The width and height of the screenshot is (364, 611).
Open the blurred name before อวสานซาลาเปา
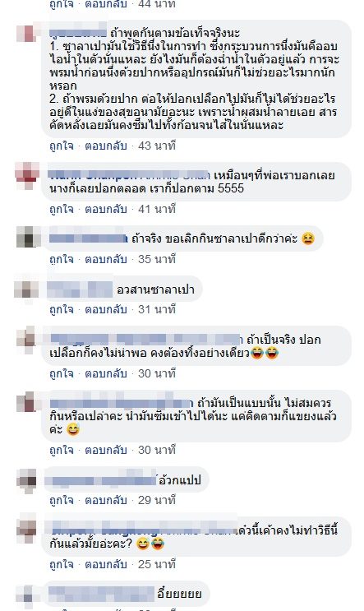80,289
